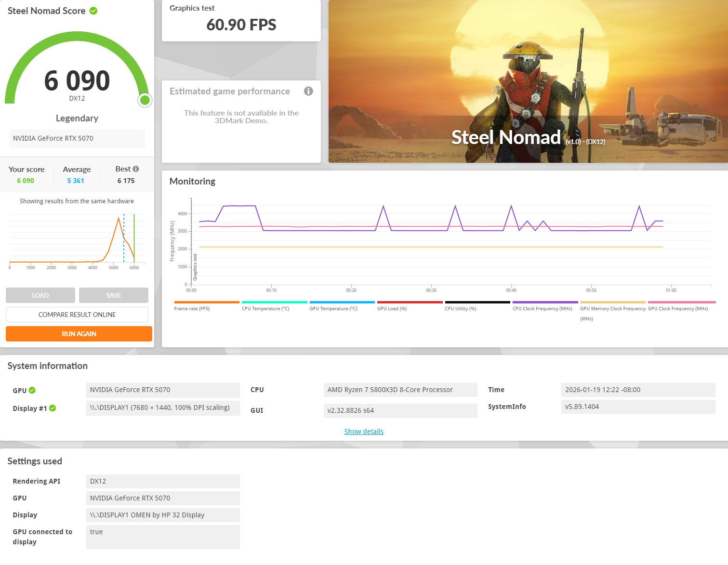Screen dimensions: 728x565
Task: Click the best score value 6 175
Action: click(x=126, y=181)
